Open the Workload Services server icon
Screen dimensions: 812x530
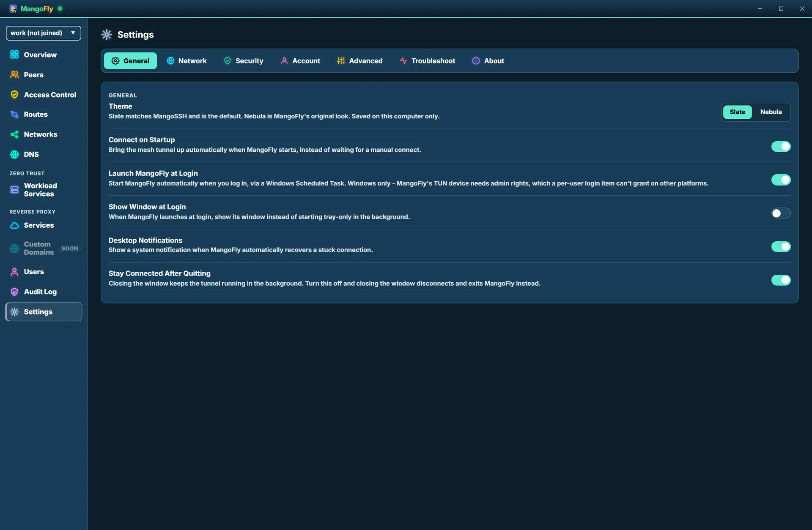pyautogui.click(x=14, y=190)
